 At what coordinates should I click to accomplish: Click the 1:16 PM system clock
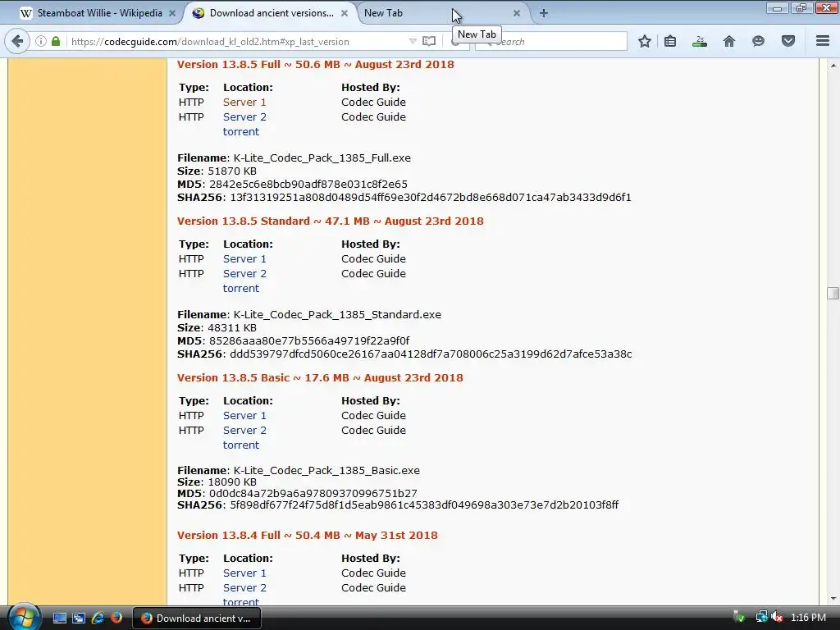[x=808, y=618]
